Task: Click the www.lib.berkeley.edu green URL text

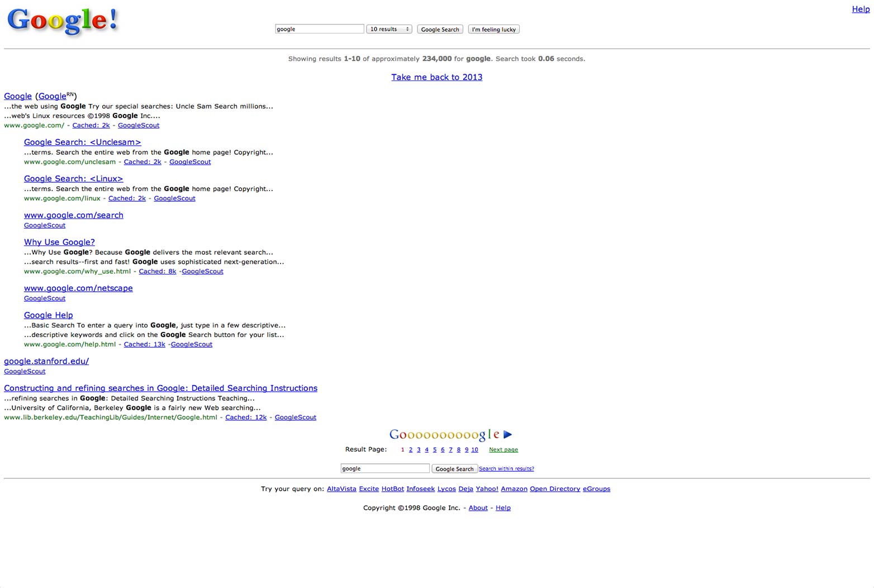Action: tap(111, 417)
